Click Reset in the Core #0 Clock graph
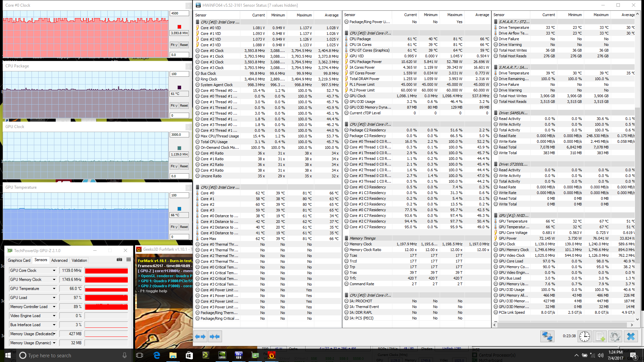644x362 pixels. (184, 45)
